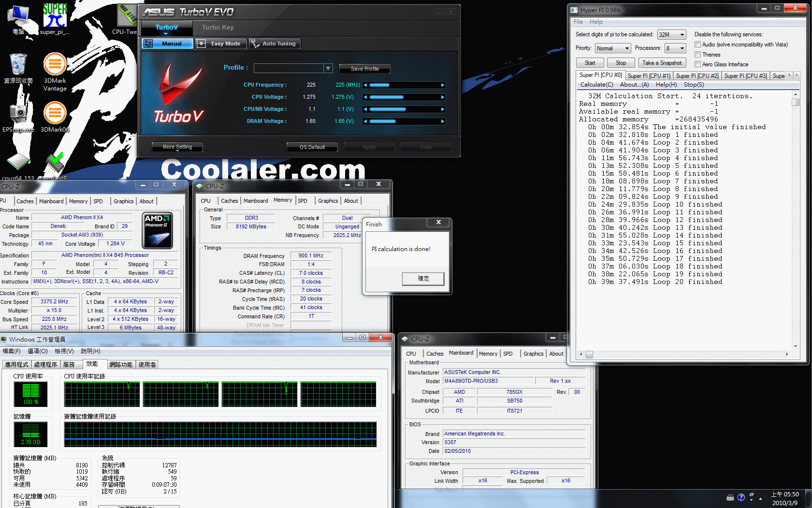The width and height of the screenshot is (812, 508).
Task: Open the Task Manager 檔案(F) menu
Action: coord(12,351)
